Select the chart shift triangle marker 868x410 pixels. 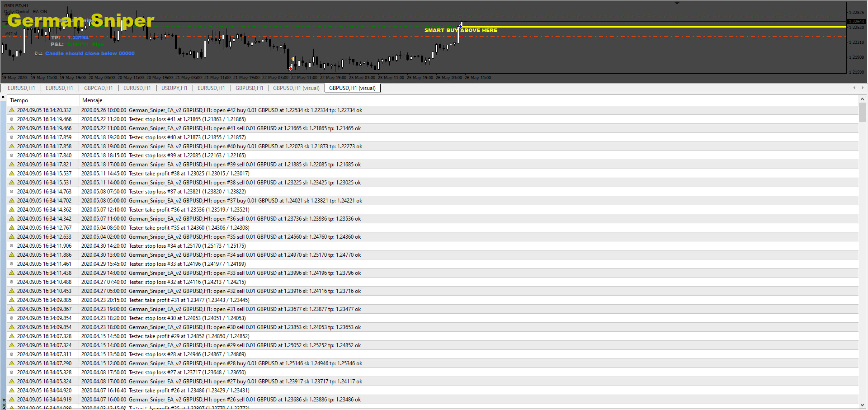[x=677, y=3]
